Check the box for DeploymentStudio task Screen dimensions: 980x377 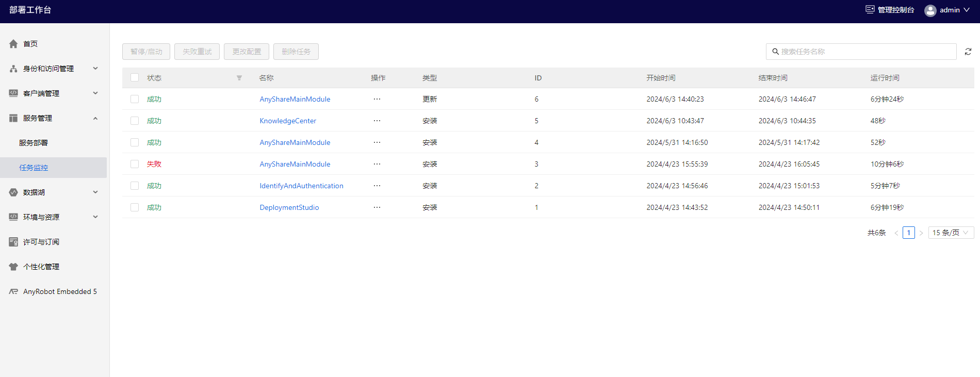point(135,207)
